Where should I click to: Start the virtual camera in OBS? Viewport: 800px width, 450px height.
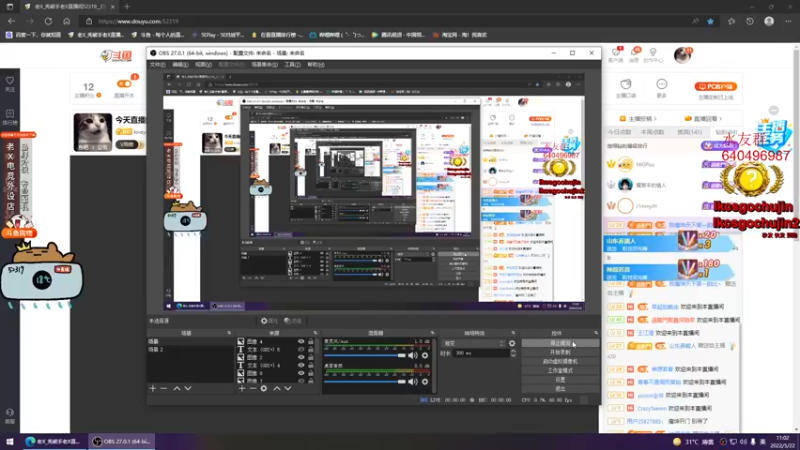coord(560,361)
